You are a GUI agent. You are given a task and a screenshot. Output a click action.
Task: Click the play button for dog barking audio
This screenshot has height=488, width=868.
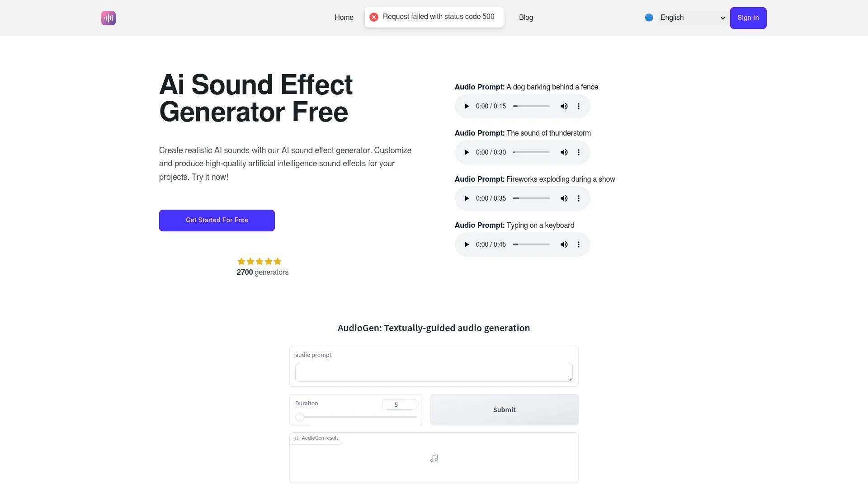coord(468,106)
